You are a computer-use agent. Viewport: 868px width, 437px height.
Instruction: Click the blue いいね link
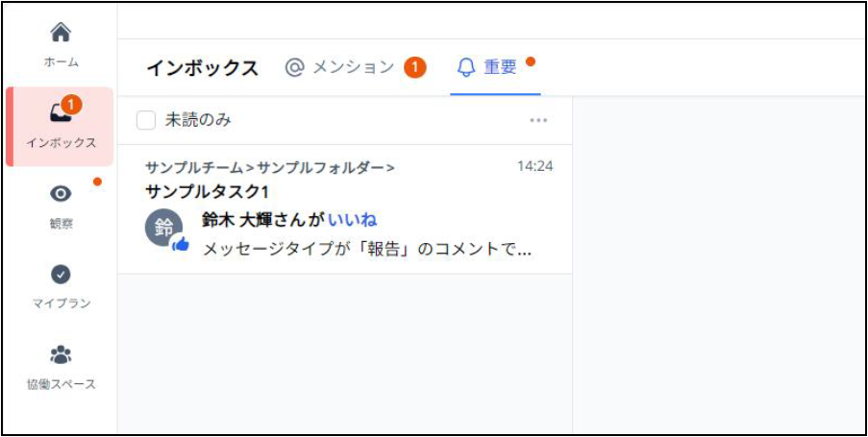pos(352,219)
